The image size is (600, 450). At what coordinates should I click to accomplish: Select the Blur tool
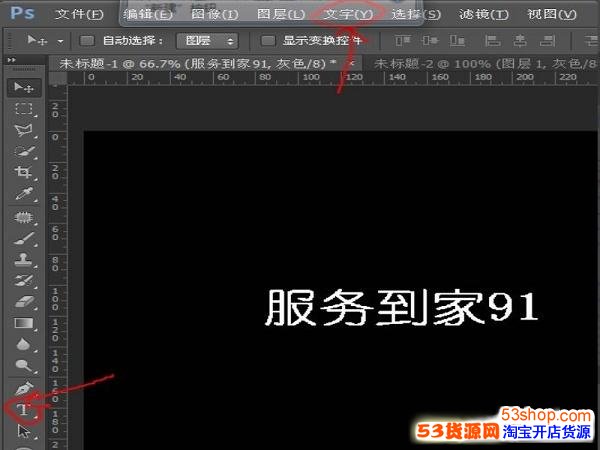click(24, 344)
